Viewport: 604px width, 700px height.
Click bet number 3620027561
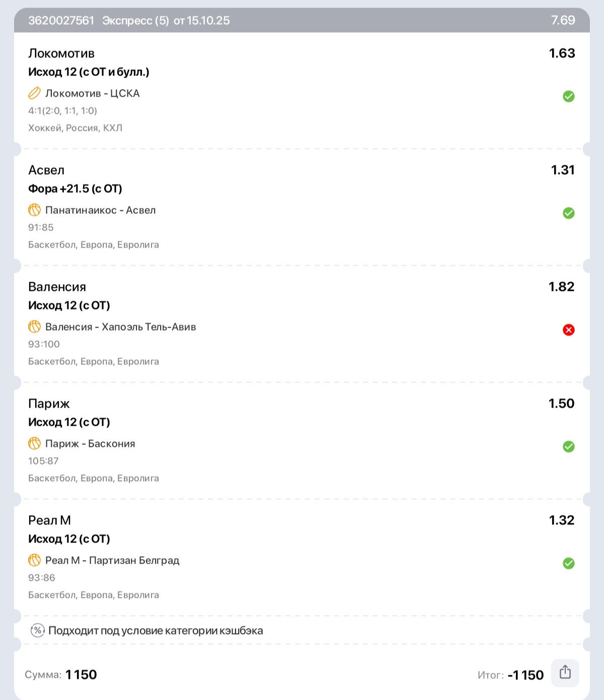[61, 21]
